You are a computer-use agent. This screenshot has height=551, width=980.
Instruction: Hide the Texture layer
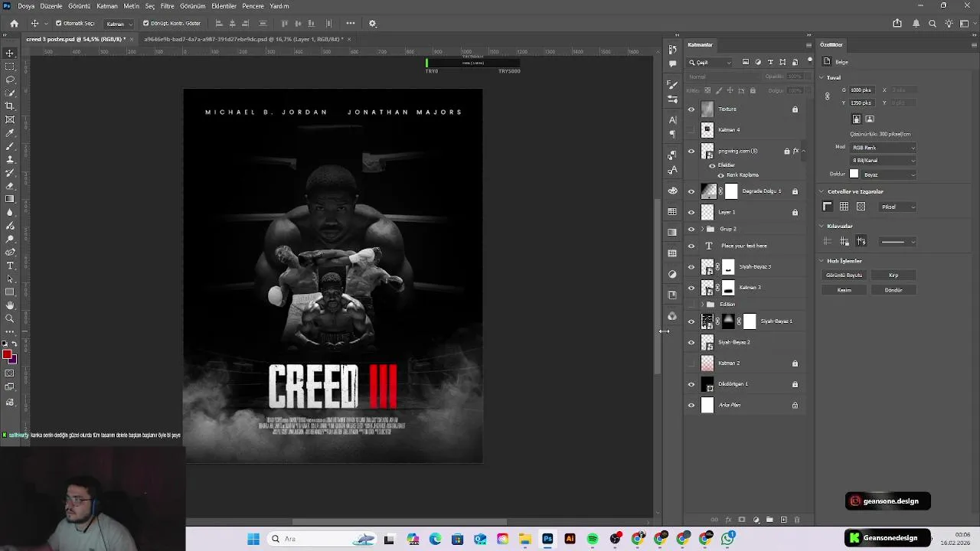tap(691, 109)
